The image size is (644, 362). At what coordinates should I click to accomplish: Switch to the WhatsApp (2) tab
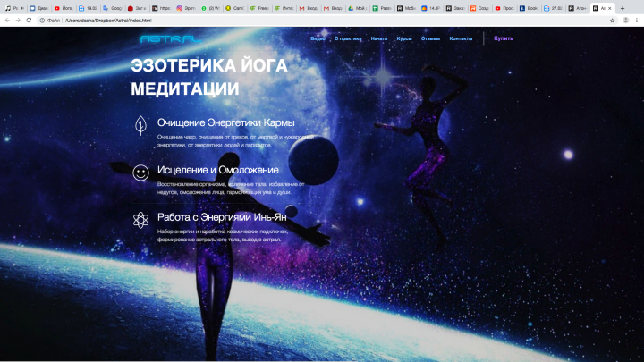pyautogui.click(x=210, y=8)
